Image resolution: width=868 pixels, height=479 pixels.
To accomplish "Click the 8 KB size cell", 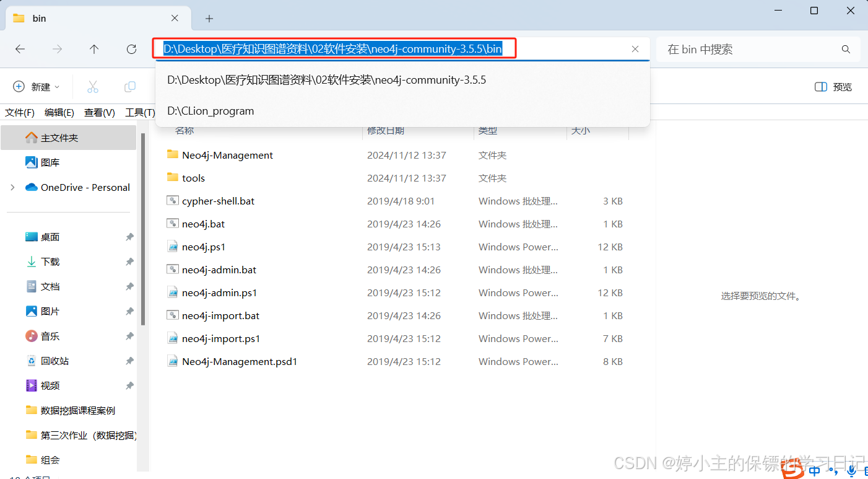I will (x=613, y=361).
